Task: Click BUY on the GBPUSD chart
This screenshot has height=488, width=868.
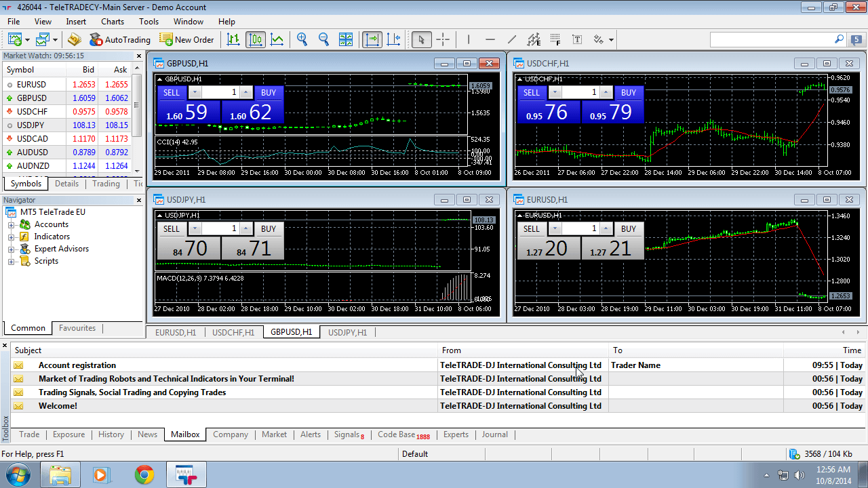Action: click(x=269, y=92)
